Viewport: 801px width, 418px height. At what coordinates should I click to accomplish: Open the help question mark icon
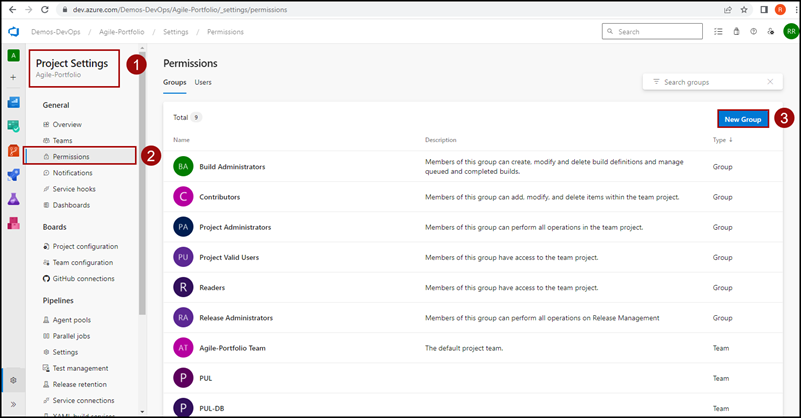click(753, 32)
